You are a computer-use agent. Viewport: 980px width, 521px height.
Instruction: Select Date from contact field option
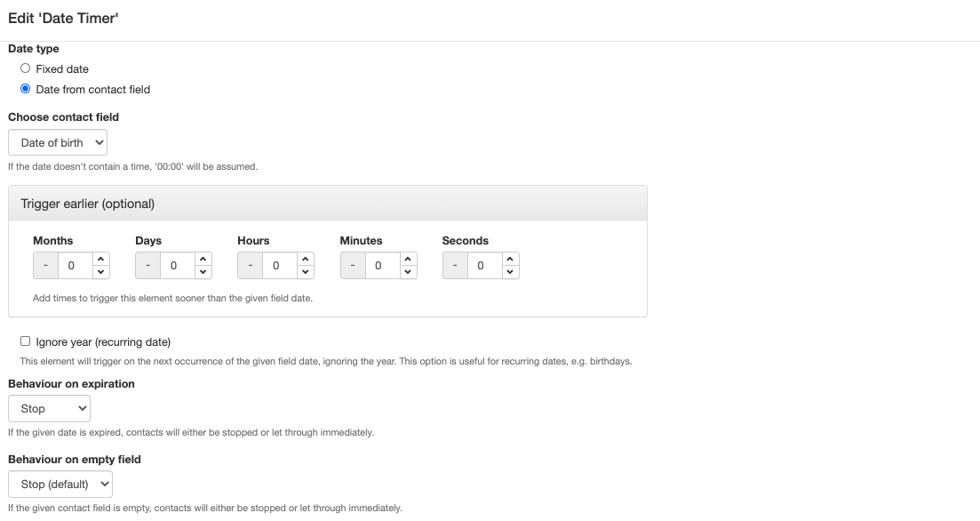click(x=25, y=89)
